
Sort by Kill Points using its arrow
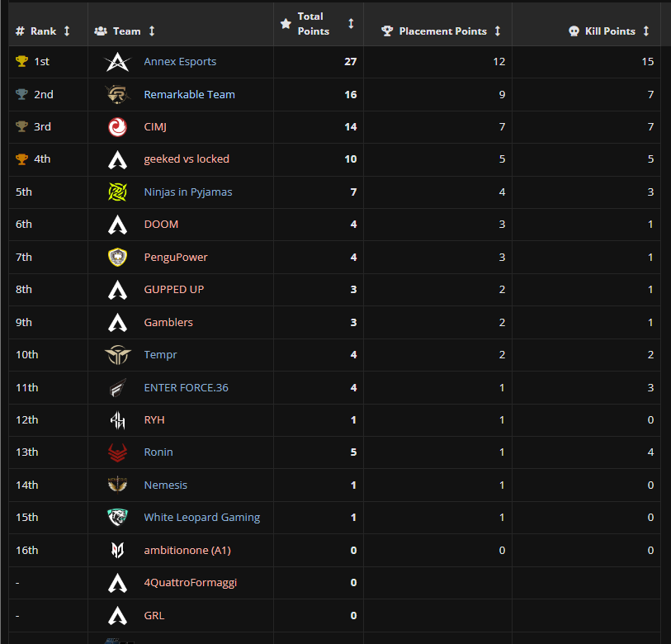tap(646, 31)
